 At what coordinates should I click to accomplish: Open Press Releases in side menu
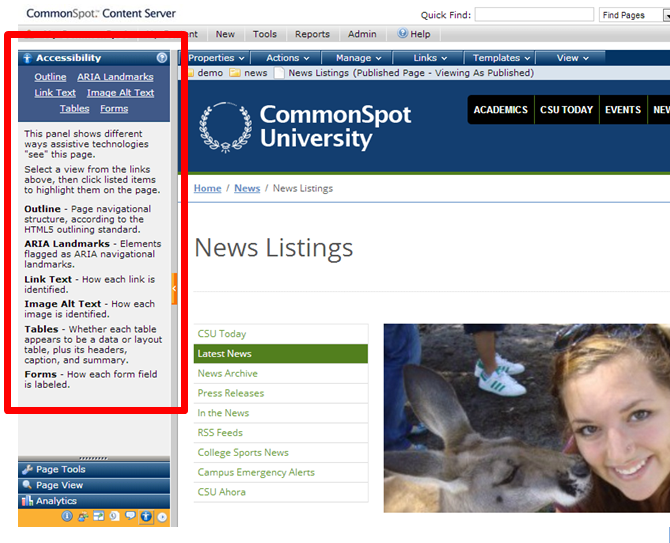[x=281, y=393]
